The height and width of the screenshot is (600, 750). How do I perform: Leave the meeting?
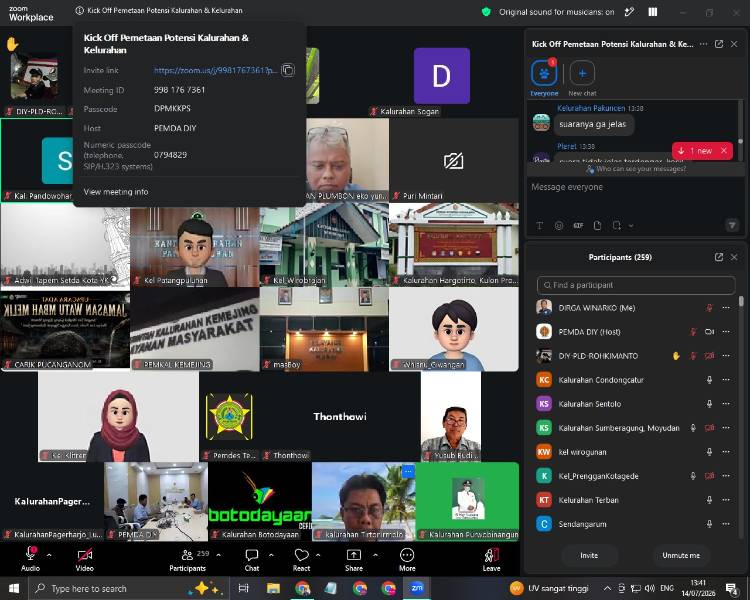[x=491, y=559]
